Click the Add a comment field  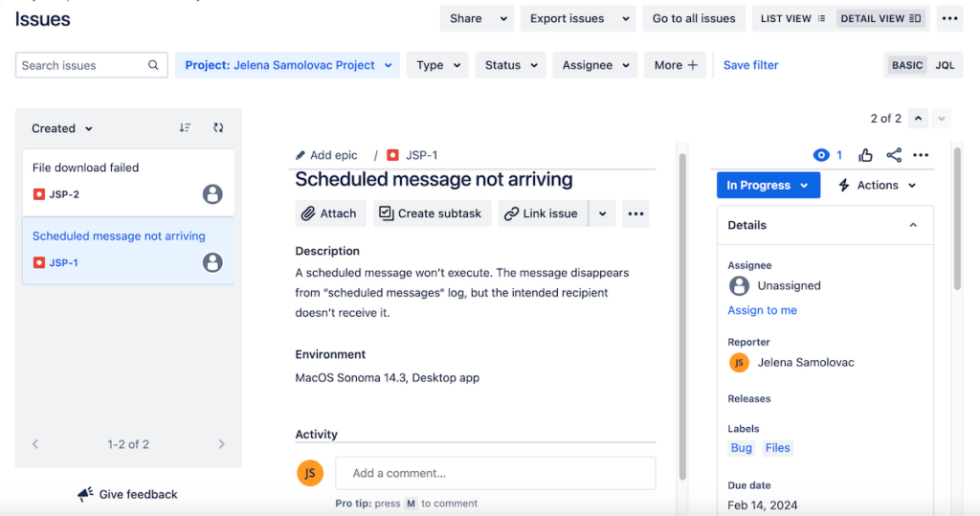(495, 473)
